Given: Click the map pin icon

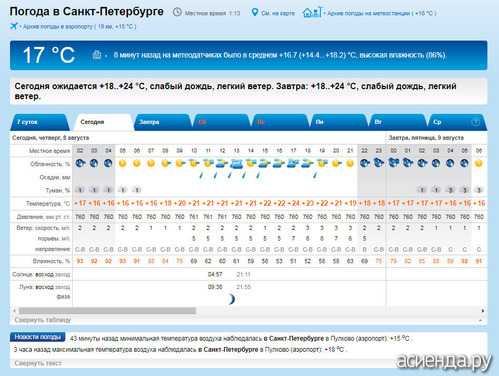Looking at the screenshot, I should click(255, 12).
